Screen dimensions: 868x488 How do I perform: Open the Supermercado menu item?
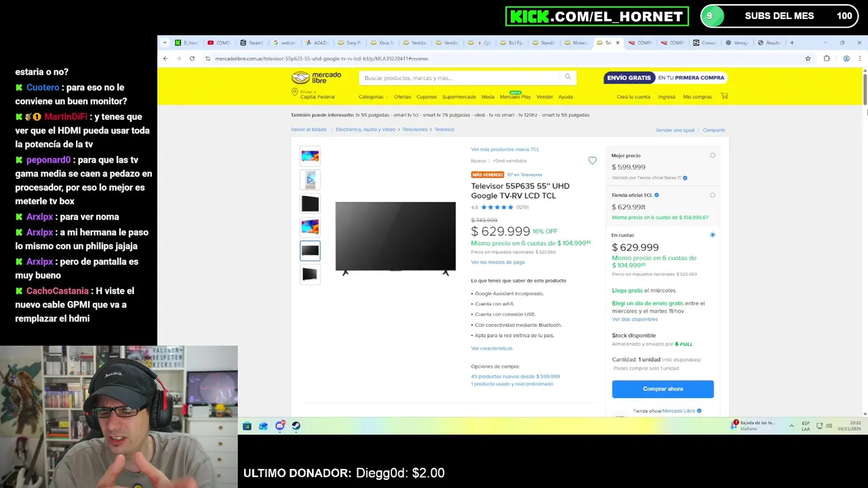click(459, 97)
